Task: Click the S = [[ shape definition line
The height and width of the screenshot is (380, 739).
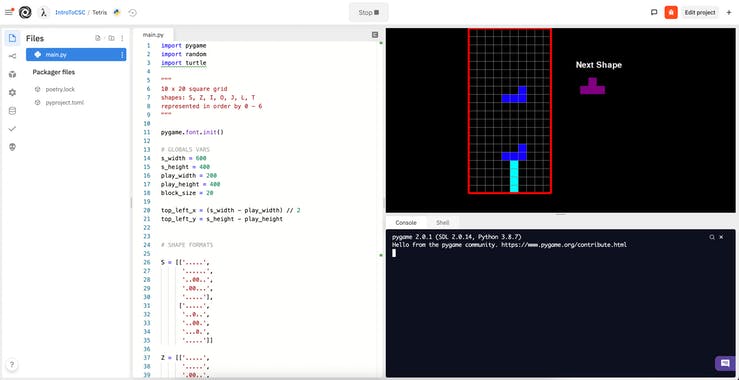Action: tap(185, 263)
